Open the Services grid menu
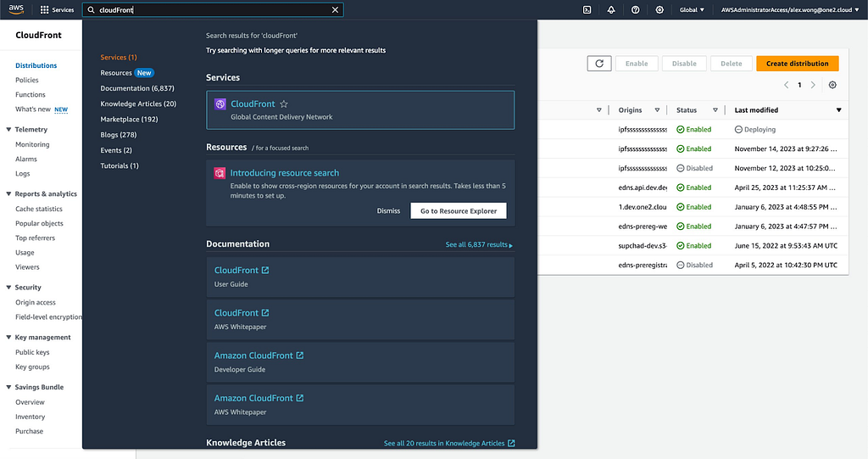Viewport: 868px width, 459px height. click(x=57, y=10)
